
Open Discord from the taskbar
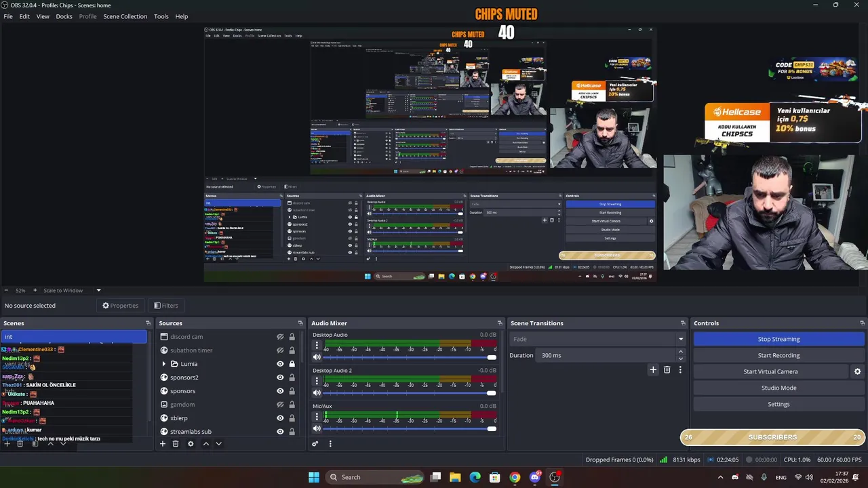click(534, 477)
